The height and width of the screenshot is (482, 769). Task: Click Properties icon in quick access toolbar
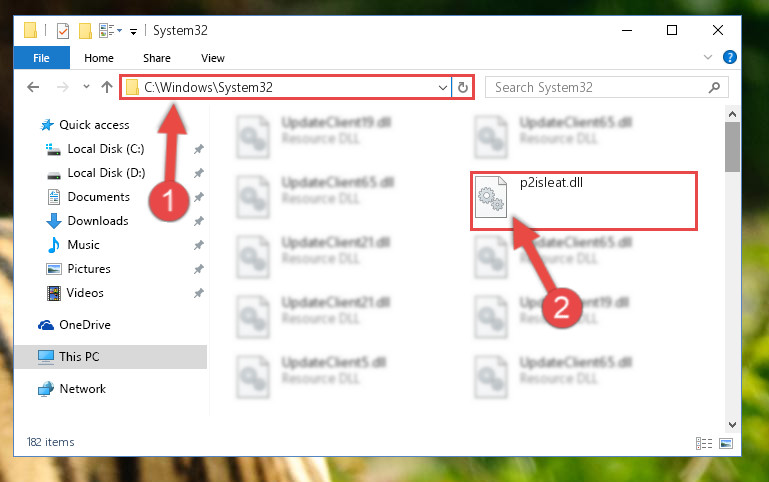click(x=63, y=30)
